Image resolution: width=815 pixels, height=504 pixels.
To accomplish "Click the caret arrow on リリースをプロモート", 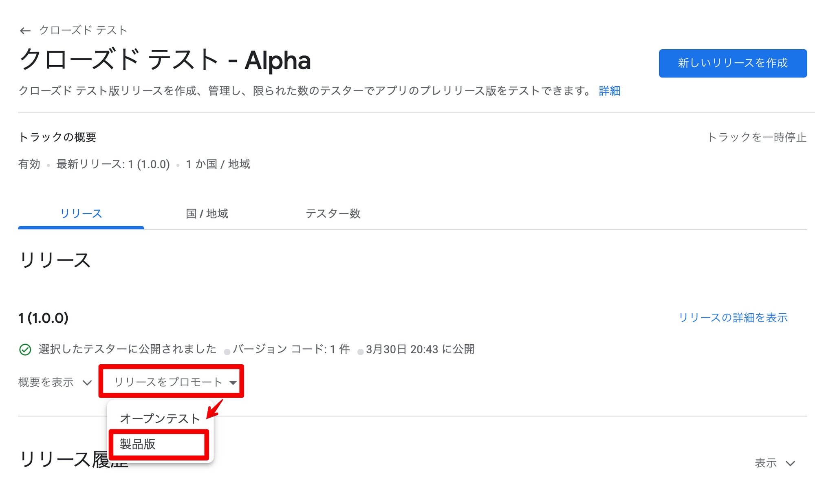I will click(x=233, y=383).
